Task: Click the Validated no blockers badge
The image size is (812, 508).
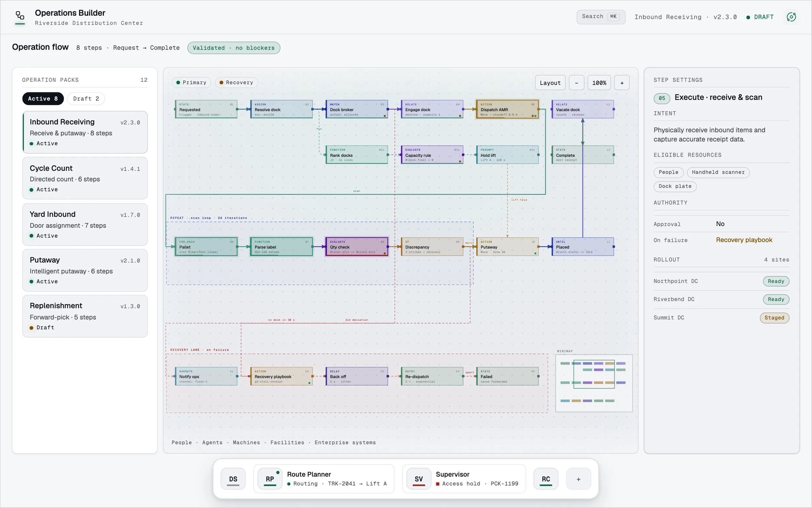Action: [234, 48]
